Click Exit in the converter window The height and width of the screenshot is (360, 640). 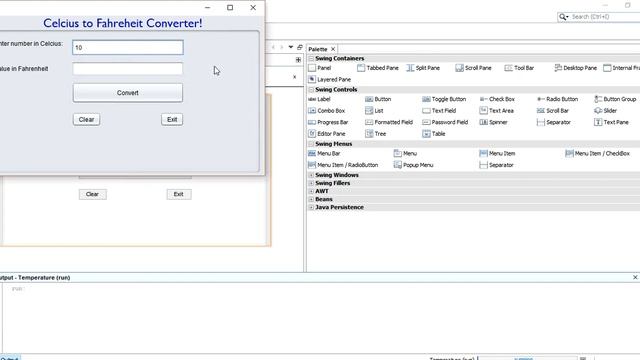[172, 120]
